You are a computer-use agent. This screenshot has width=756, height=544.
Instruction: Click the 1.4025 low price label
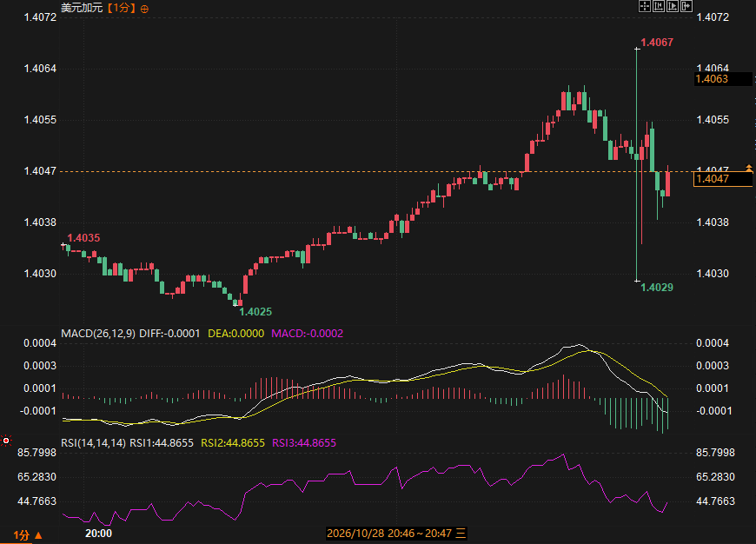coord(255,312)
